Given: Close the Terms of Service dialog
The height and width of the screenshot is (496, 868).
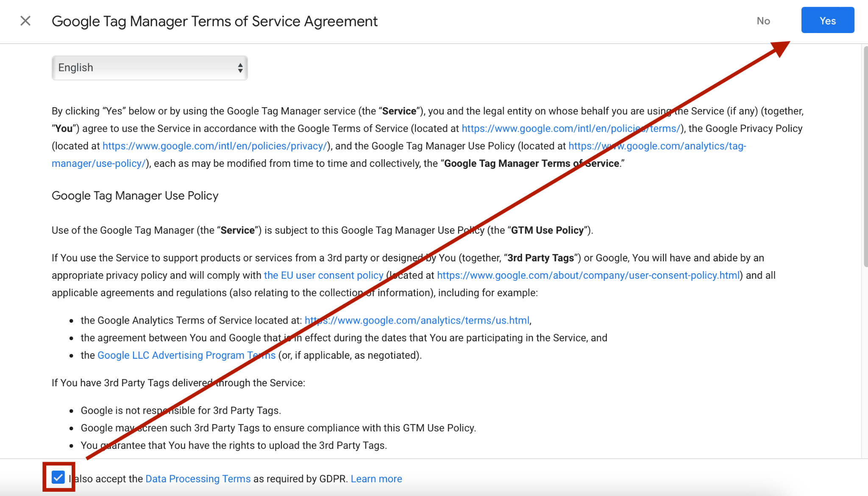Looking at the screenshot, I should [x=25, y=21].
